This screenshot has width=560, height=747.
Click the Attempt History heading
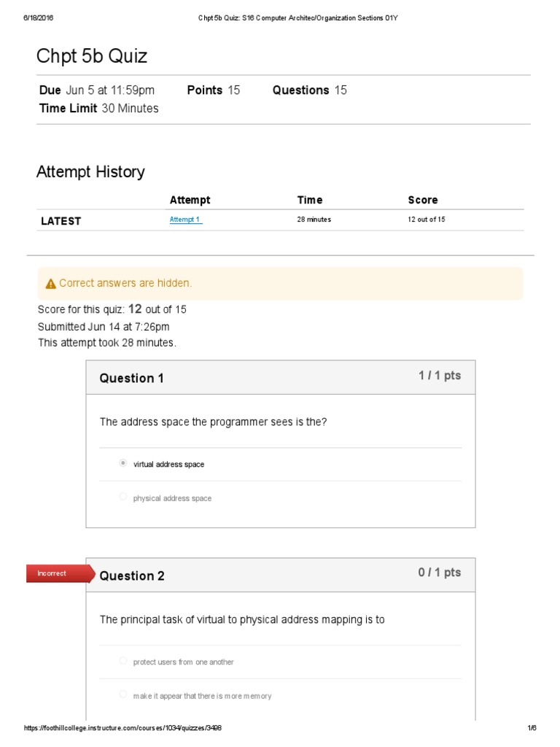point(90,172)
